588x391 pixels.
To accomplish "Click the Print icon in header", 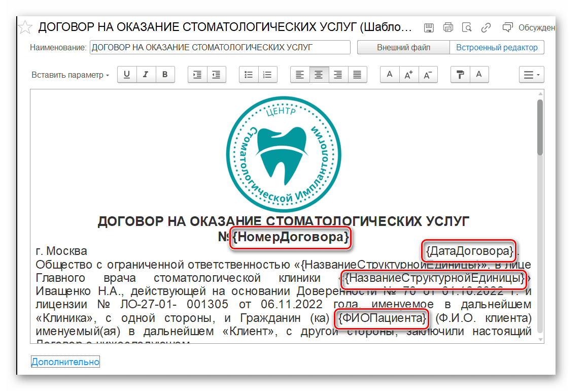I will [x=448, y=27].
